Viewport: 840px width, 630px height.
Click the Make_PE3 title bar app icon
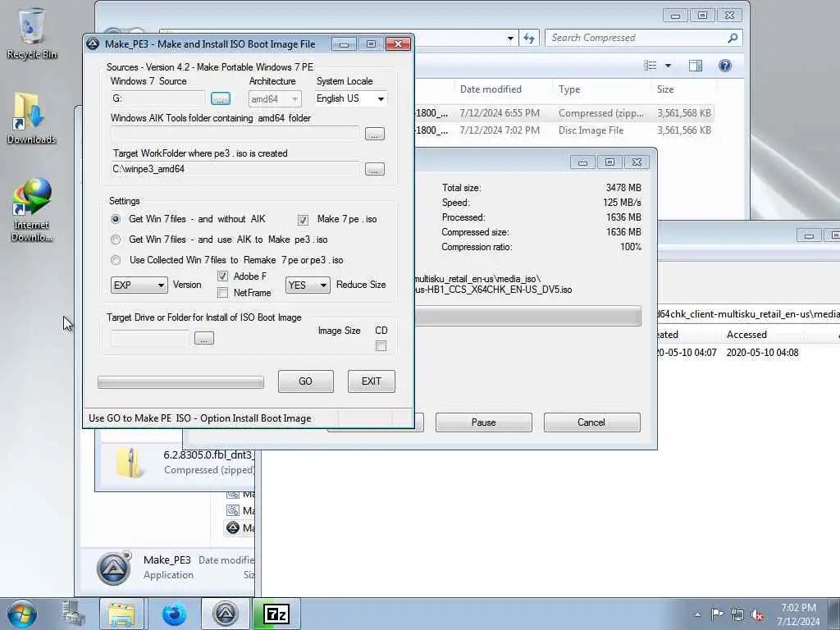pyautogui.click(x=94, y=44)
